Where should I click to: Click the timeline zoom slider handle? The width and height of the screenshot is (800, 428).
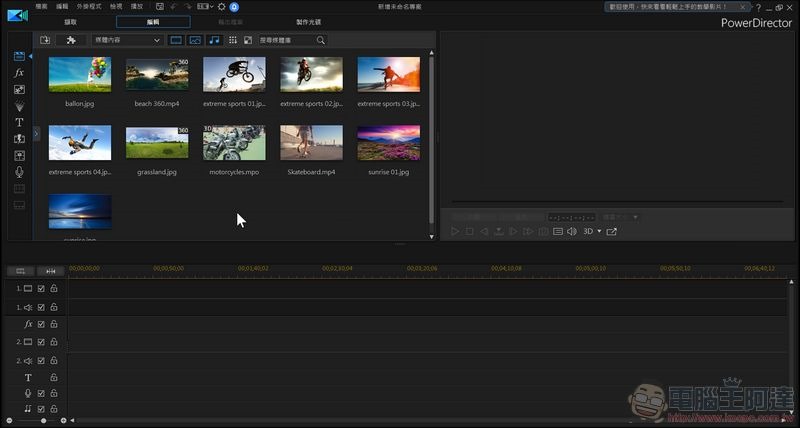41,421
